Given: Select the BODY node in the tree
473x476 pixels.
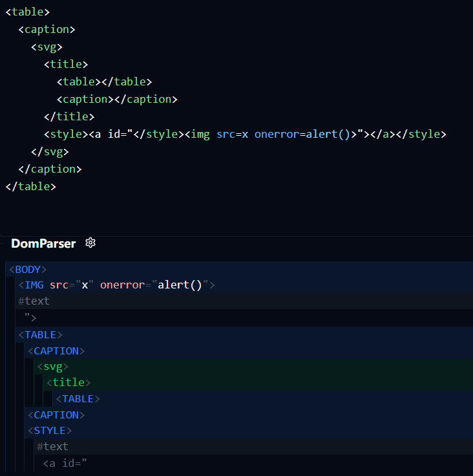Looking at the screenshot, I should 27,270.
